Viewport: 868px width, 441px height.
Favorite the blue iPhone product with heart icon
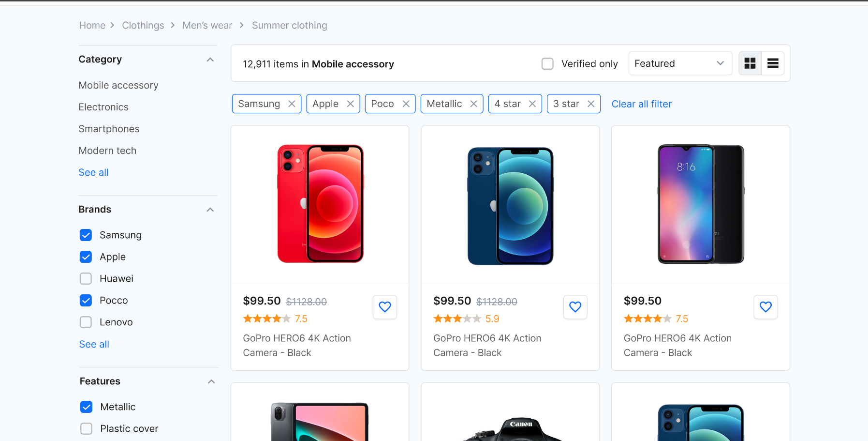point(575,307)
